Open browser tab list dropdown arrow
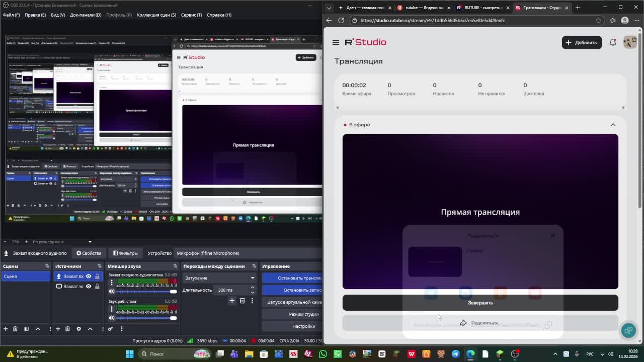This screenshot has width=644, height=362. [x=329, y=8]
